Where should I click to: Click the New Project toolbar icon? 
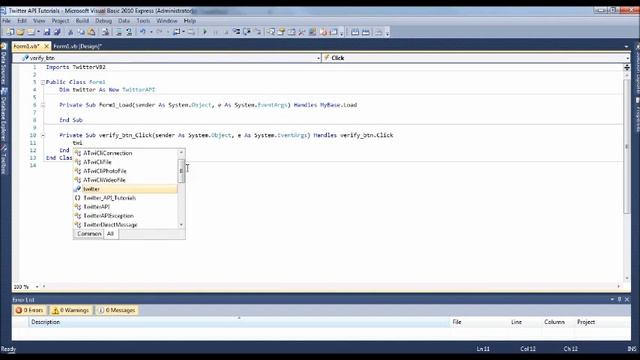point(10,32)
